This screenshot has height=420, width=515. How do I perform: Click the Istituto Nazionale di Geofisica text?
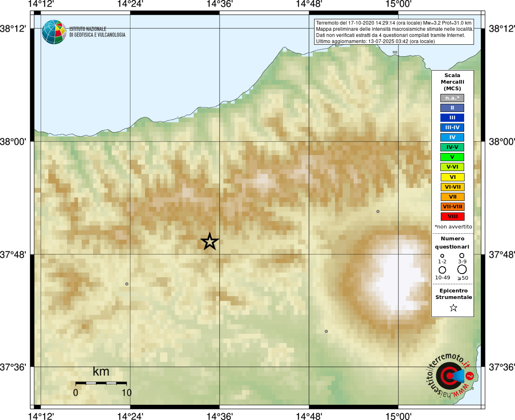point(97,32)
